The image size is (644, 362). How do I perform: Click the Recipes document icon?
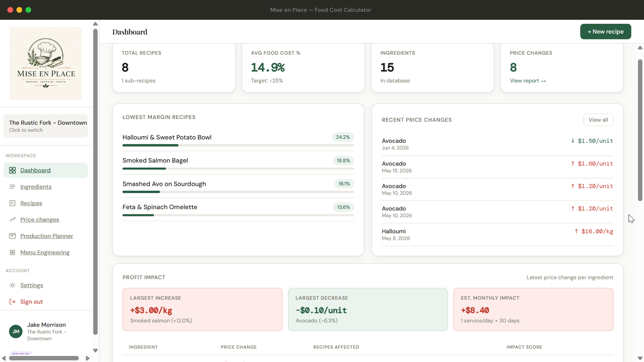click(x=12, y=203)
